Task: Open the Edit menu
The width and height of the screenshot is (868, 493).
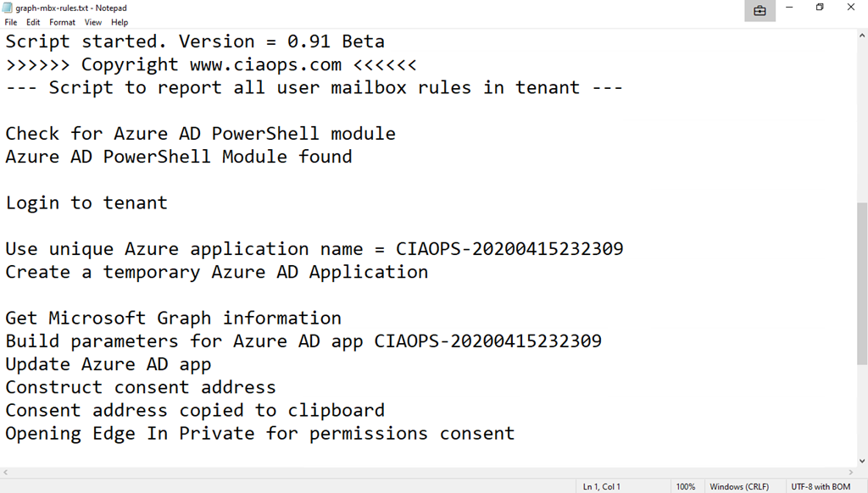Action: click(33, 22)
